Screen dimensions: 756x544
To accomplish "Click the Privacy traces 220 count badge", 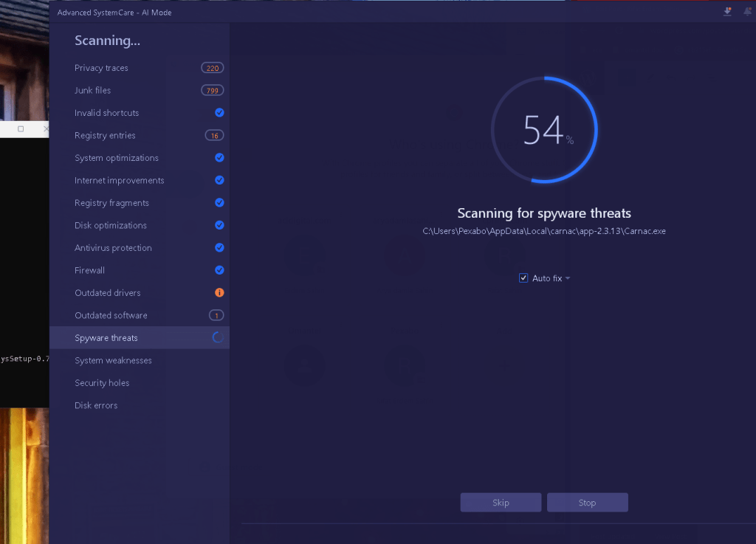I will (212, 68).
